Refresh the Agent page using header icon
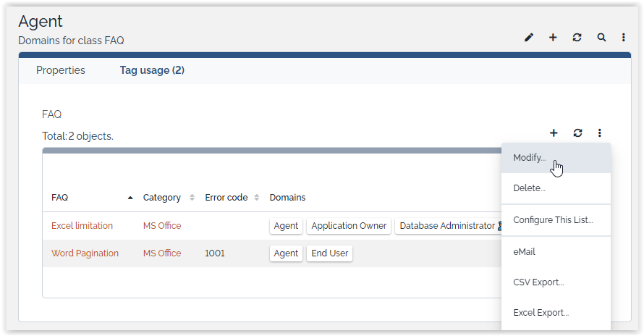 (x=577, y=38)
